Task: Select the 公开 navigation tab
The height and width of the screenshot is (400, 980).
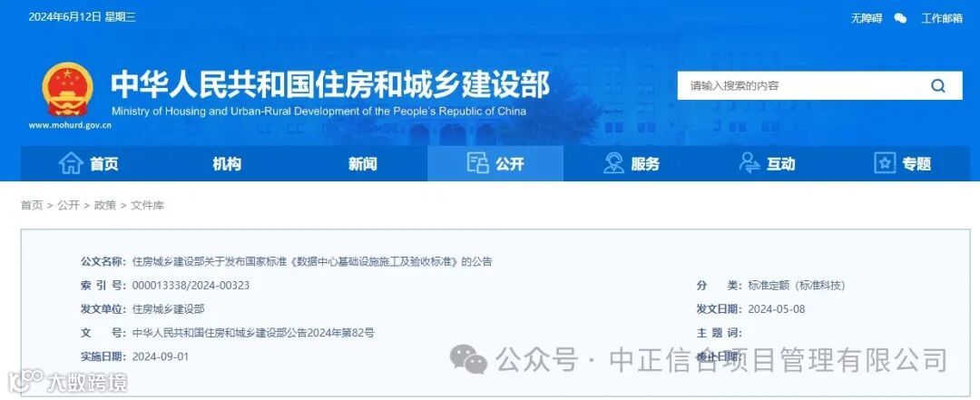Action: tap(495, 164)
